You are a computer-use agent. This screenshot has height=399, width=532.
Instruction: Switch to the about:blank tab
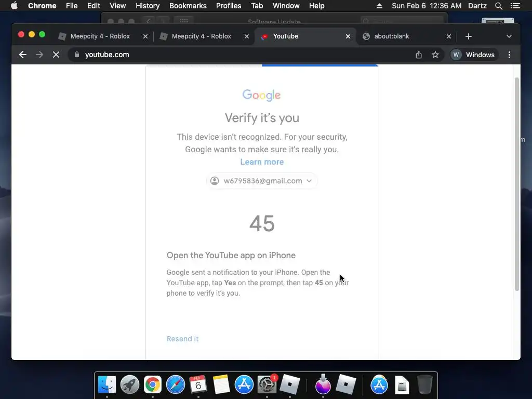click(x=392, y=36)
